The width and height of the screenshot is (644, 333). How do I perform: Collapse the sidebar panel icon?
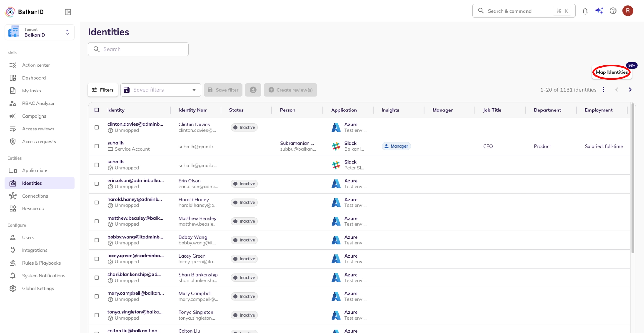tap(68, 12)
